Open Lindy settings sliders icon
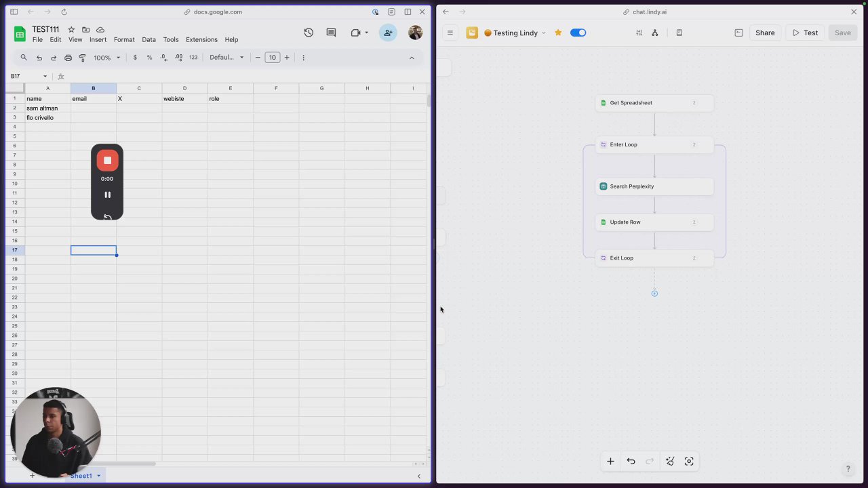Image resolution: width=868 pixels, height=488 pixels. [x=639, y=33]
